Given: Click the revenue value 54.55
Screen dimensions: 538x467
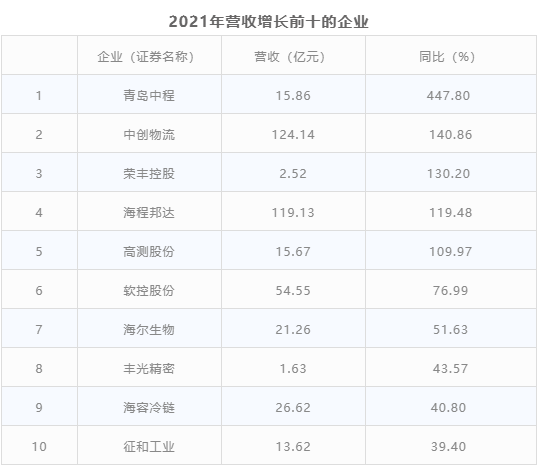Looking at the screenshot, I should (293, 291).
